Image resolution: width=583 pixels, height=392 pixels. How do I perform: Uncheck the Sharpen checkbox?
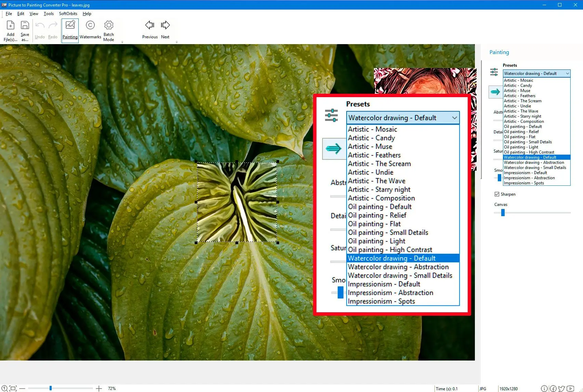pyautogui.click(x=497, y=194)
